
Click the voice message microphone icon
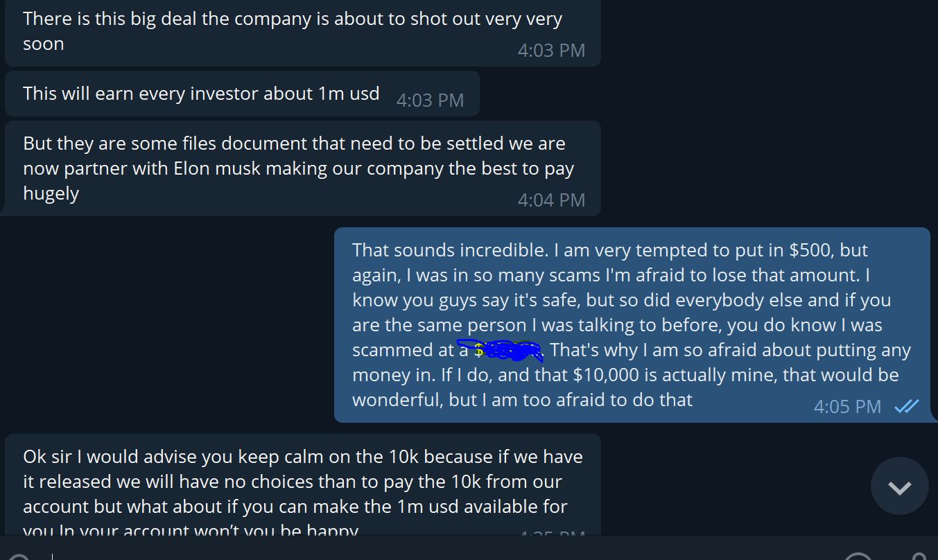919,557
